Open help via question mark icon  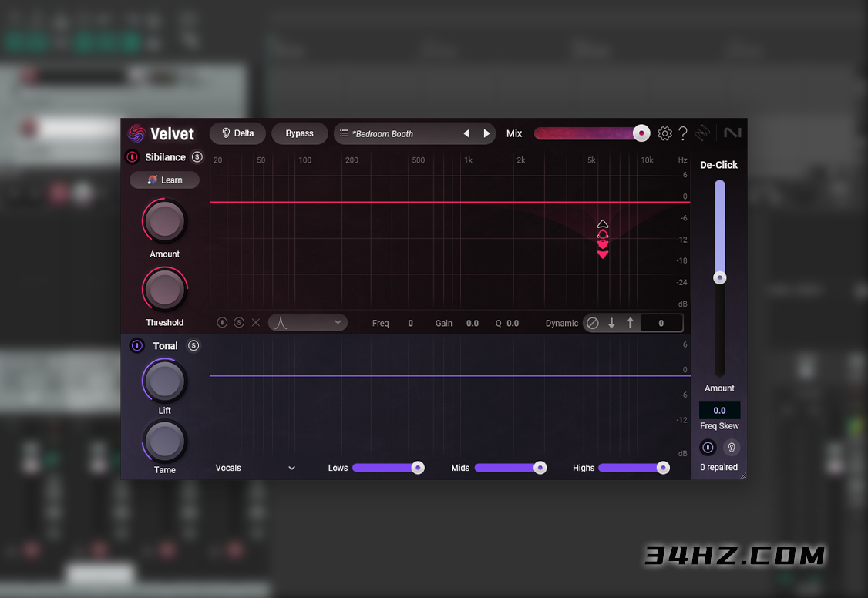(683, 133)
